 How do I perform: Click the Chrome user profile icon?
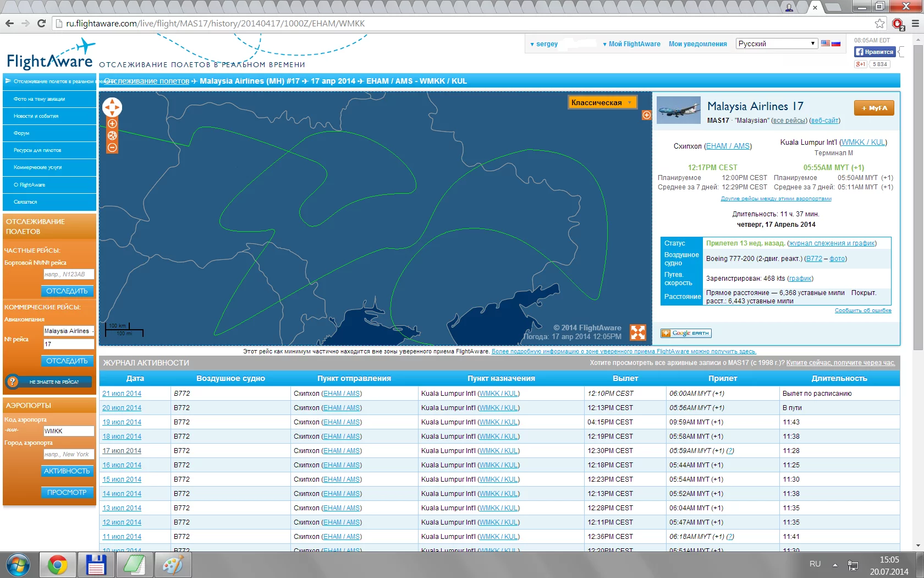[789, 7]
